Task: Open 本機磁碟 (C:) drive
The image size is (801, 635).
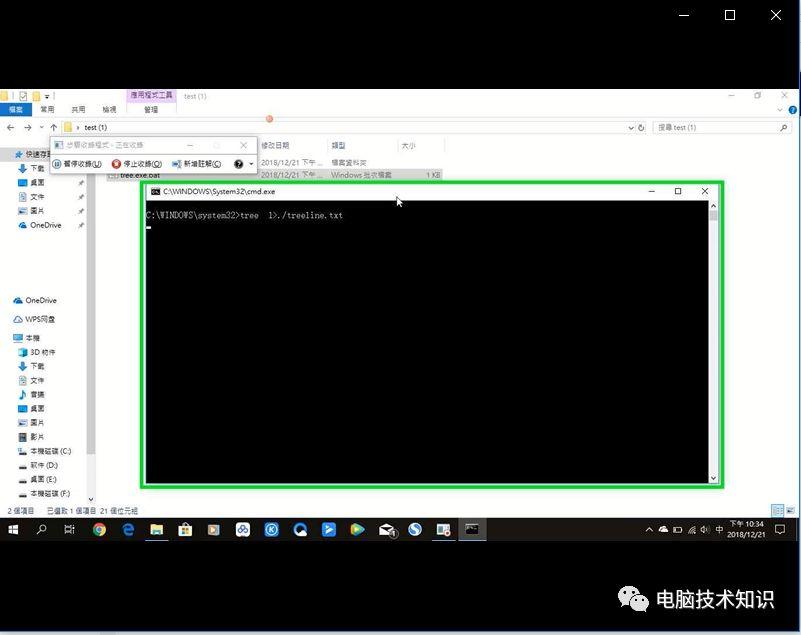Action: [x=45, y=451]
